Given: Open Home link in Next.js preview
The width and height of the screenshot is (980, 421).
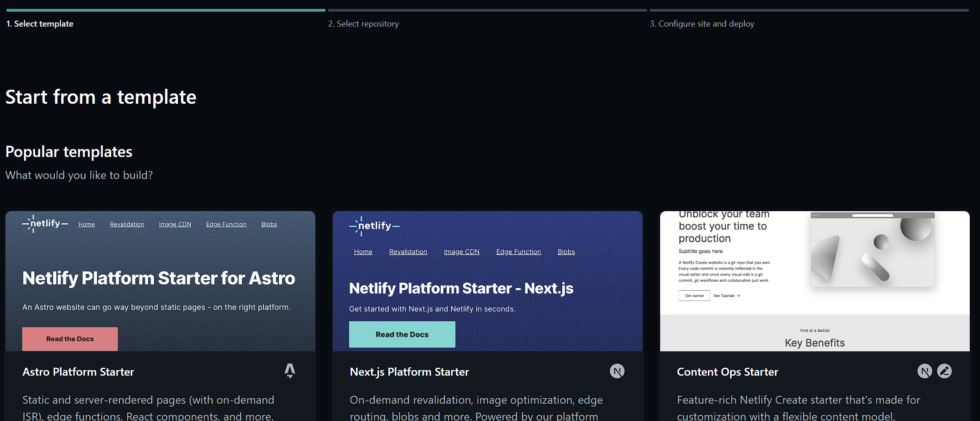Looking at the screenshot, I should pyautogui.click(x=363, y=252).
